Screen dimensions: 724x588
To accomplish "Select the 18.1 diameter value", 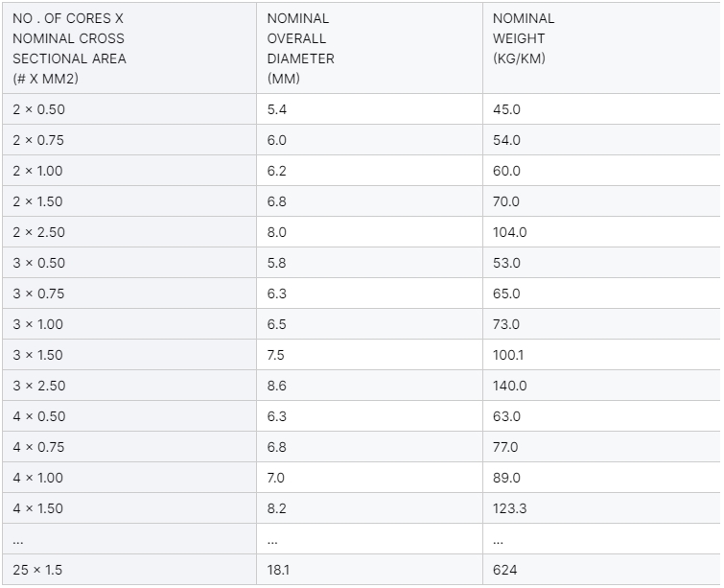I will click(278, 570).
